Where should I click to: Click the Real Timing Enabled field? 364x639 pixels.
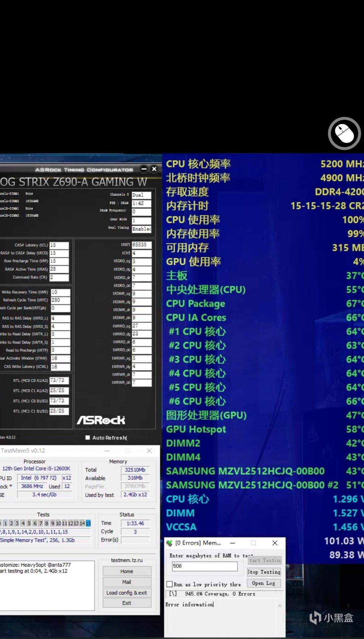[142, 229]
